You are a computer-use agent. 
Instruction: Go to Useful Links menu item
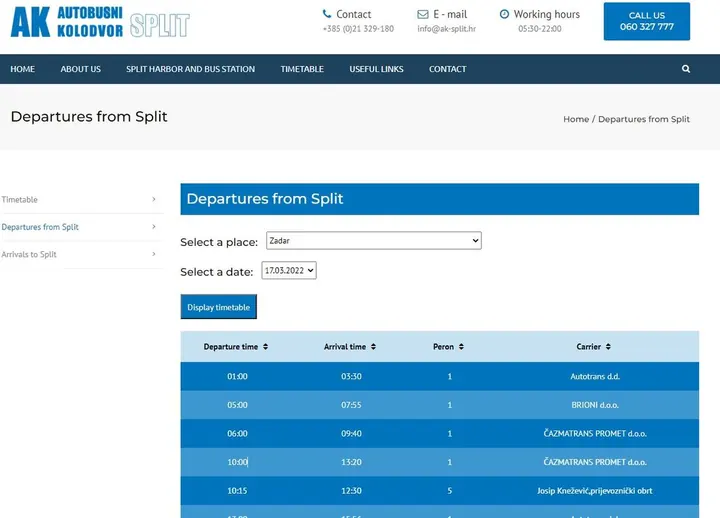(x=376, y=69)
